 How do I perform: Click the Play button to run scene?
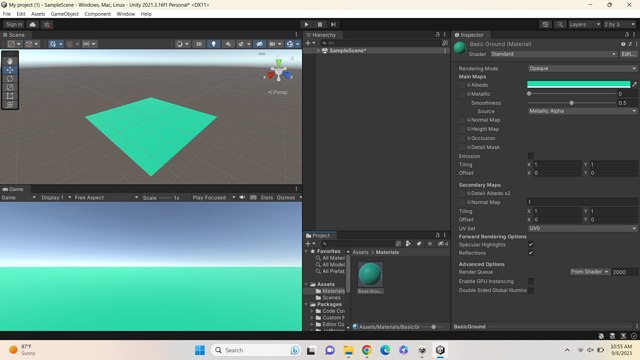coord(307,24)
